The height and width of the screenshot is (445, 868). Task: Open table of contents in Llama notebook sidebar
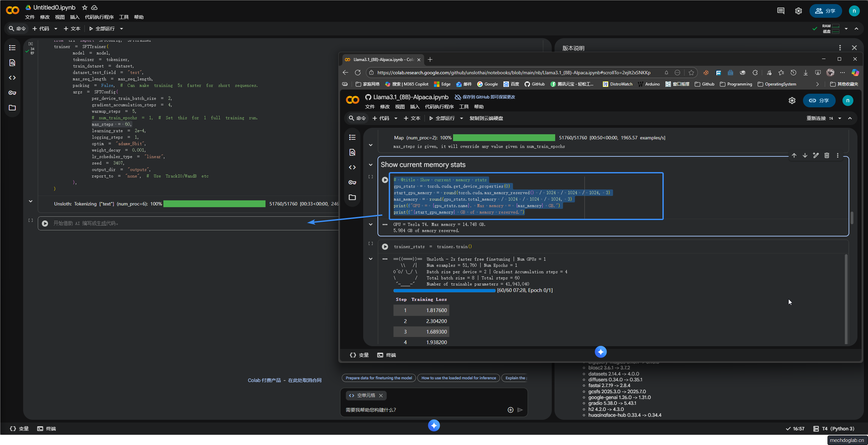coord(352,137)
